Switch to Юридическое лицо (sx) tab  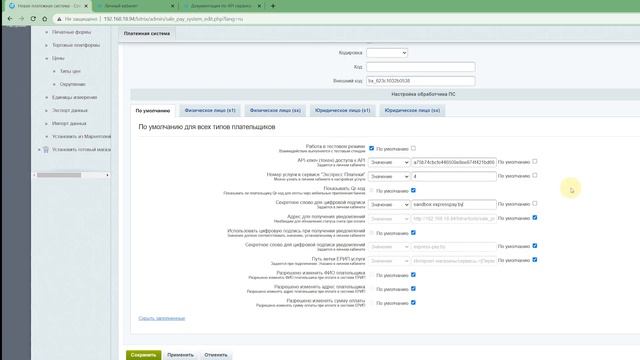(412, 110)
